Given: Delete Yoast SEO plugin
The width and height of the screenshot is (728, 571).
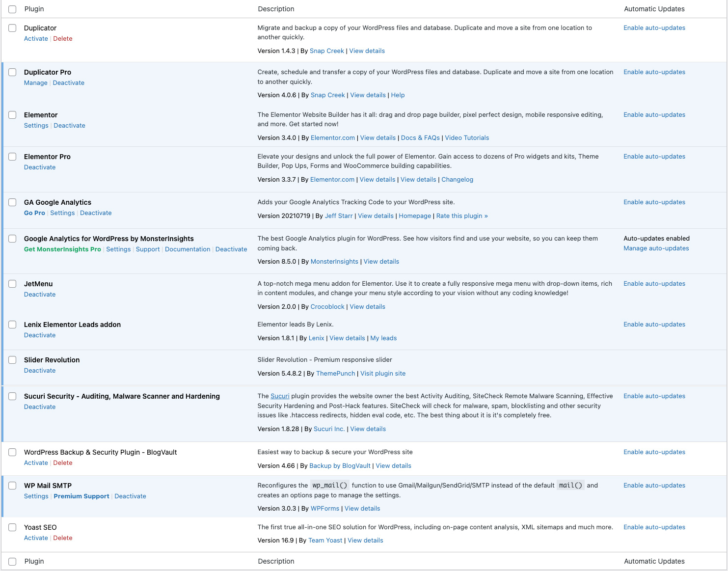Looking at the screenshot, I should pos(63,538).
